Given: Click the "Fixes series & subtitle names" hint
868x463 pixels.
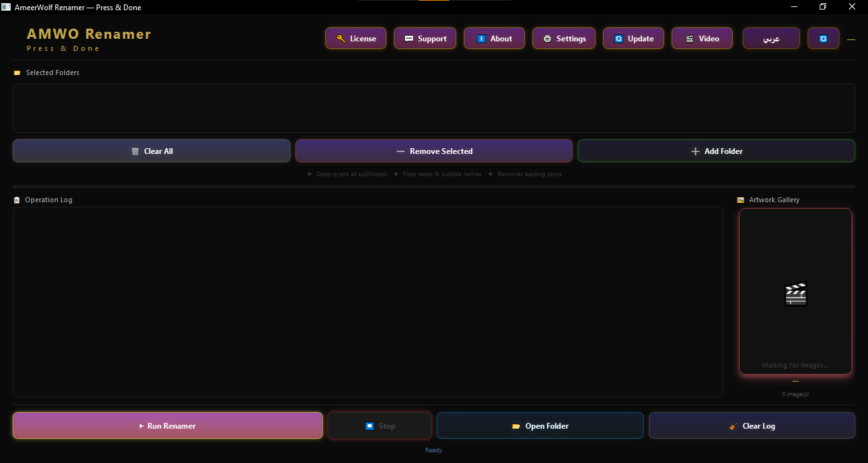Looking at the screenshot, I should pyautogui.click(x=442, y=174).
